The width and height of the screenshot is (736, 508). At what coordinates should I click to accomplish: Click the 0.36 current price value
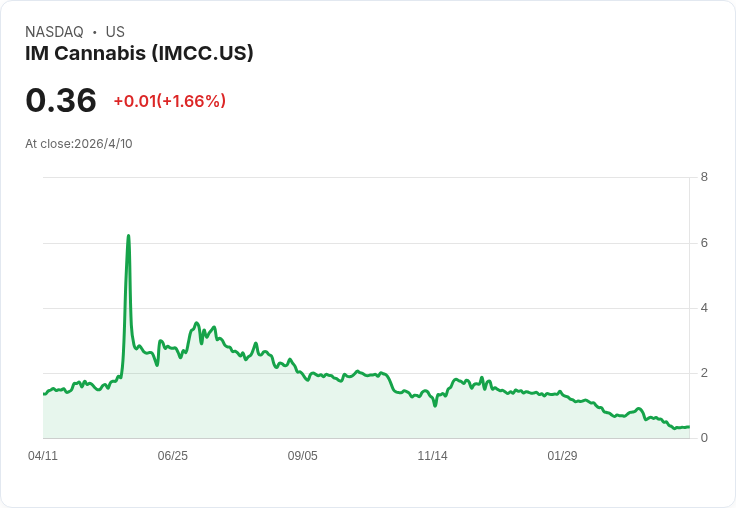tap(61, 100)
